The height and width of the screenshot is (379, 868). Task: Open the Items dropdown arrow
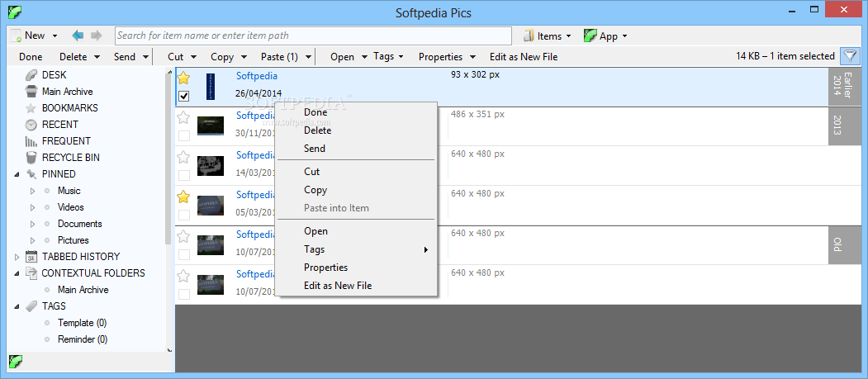point(568,36)
